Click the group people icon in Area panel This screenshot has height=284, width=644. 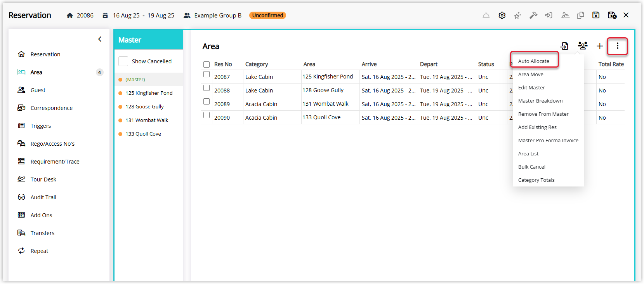coord(583,46)
